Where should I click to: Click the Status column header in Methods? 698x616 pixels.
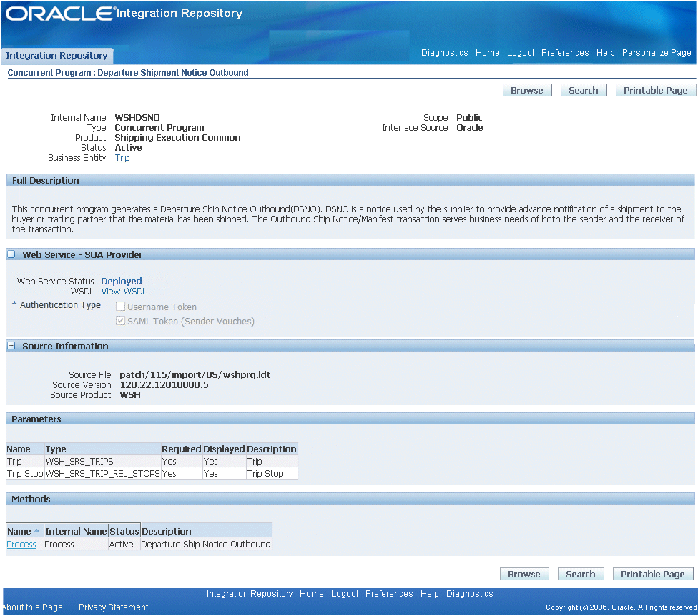click(x=124, y=531)
